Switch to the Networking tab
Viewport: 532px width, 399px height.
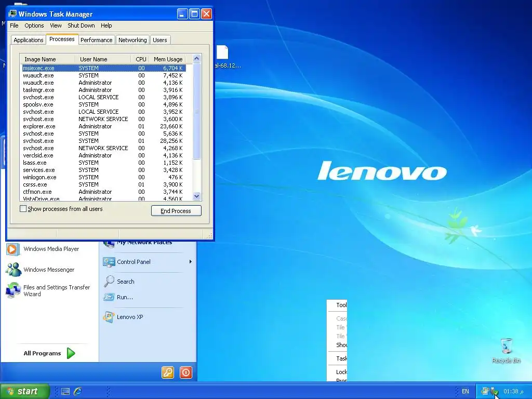pos(132,40)
